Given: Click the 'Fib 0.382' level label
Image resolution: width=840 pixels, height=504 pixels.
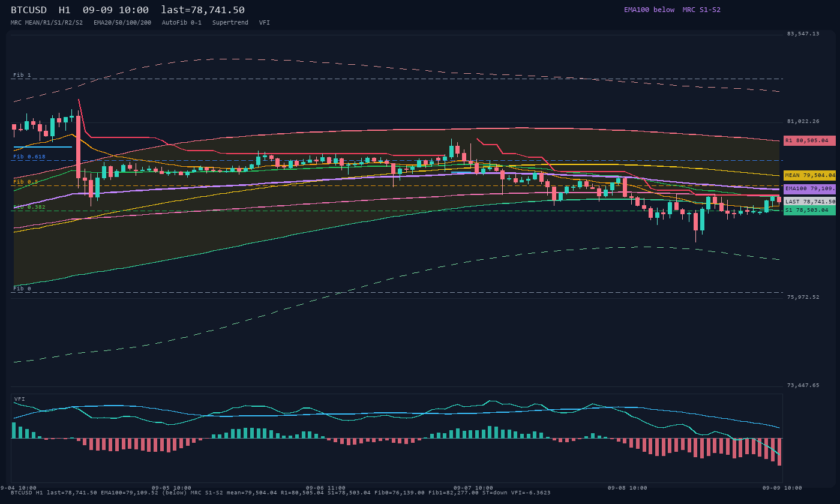Looking at the screenshot, I should click(x=29, y=207).
